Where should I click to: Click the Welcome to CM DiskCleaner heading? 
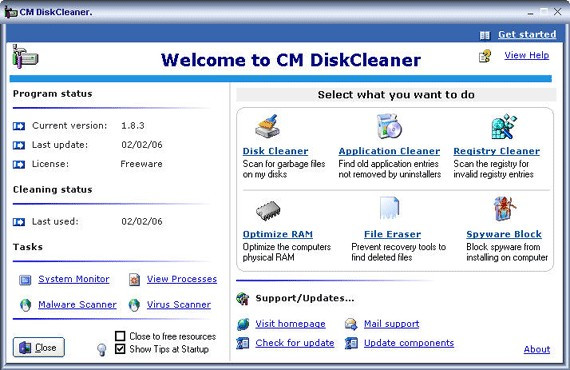(x=291, y=60)
